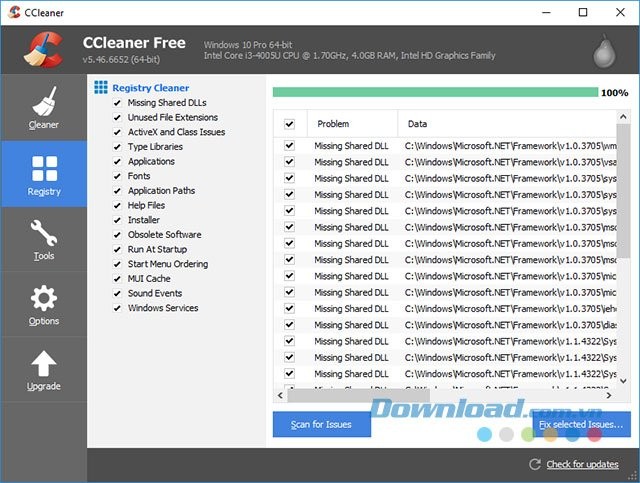The image size is (640, 483).
Task: Open the Options gear icon
Action: pos(44,298)
